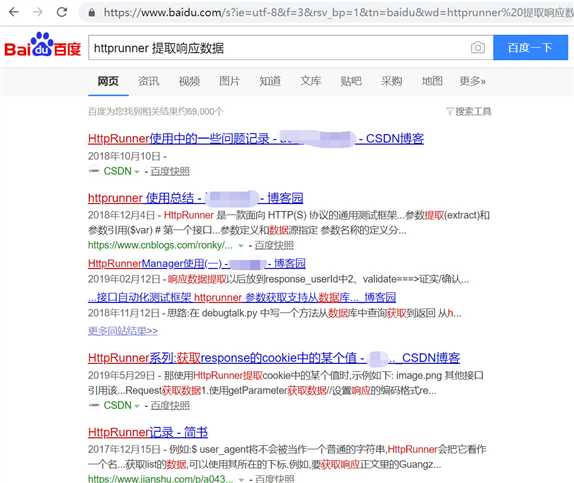Open 百度快照 for the 2018年10月10日 result
This screenshot has width=574, height=483.
pyautogui.click(x=170, y=171)
